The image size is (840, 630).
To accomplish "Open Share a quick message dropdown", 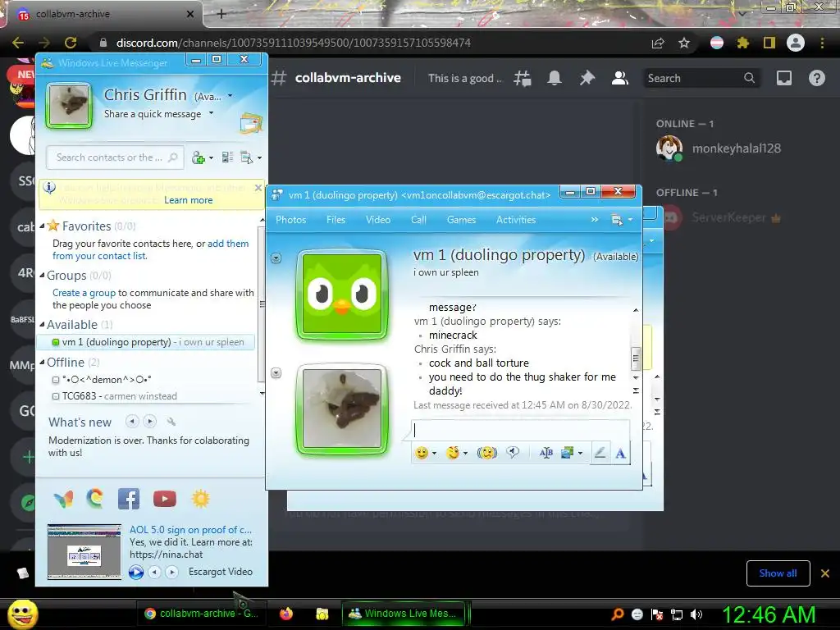I will pos(211,113).
